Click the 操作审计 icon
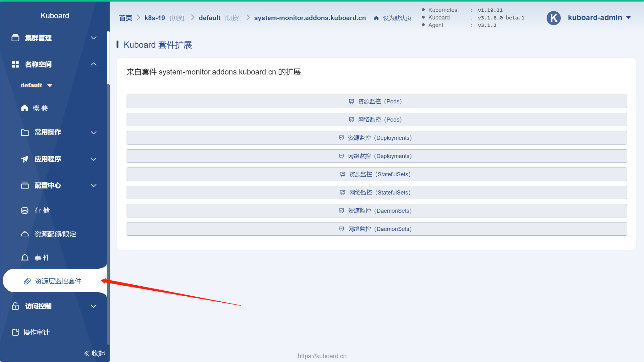 [x=15, y=332]
